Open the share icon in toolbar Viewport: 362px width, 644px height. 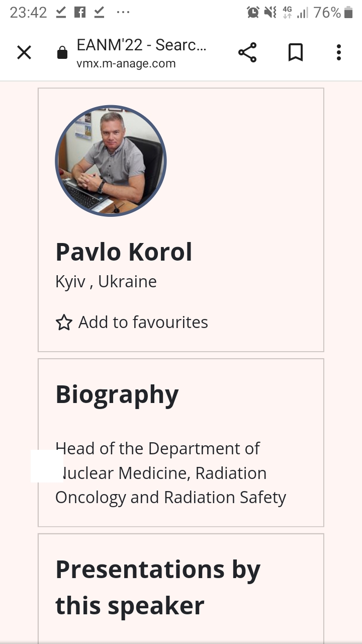247,52
